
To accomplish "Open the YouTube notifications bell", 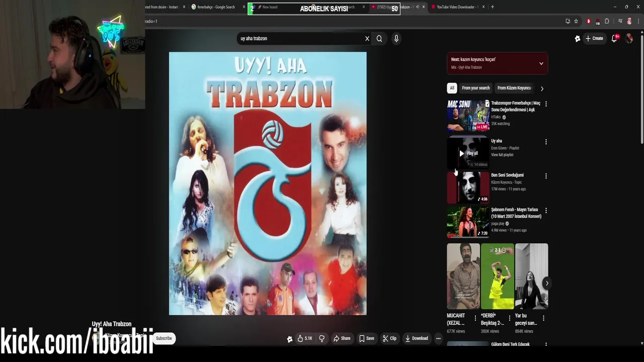I will pos(615,38).
